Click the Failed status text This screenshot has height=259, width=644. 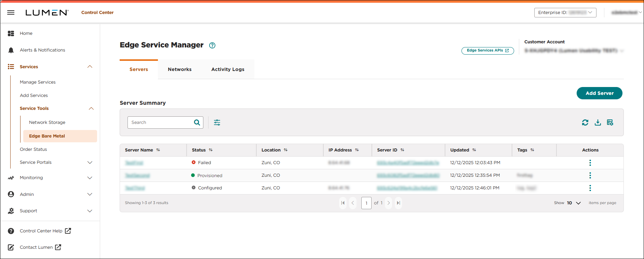[204, 163]
